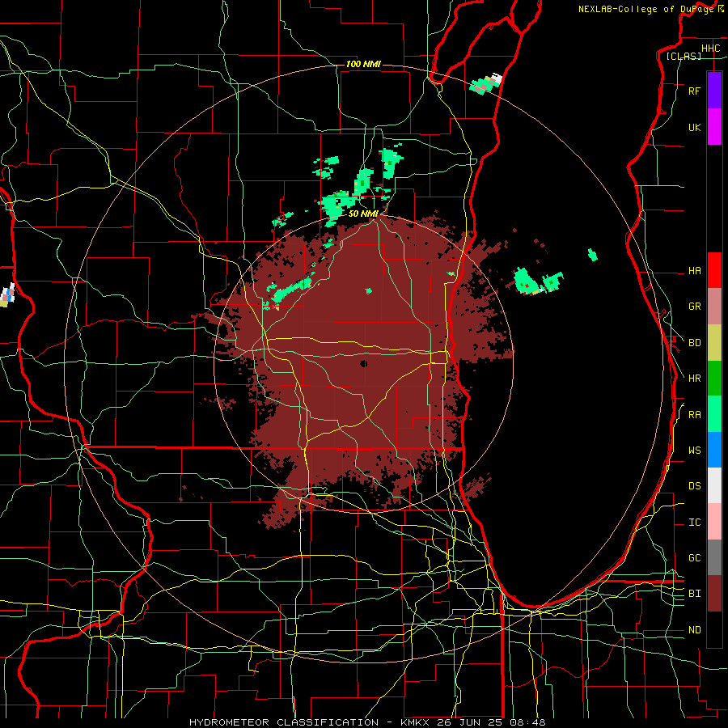Click the GR legend label
Image resolution: width=728 pixels, height=728 pixels.
[x=694, y=307]
